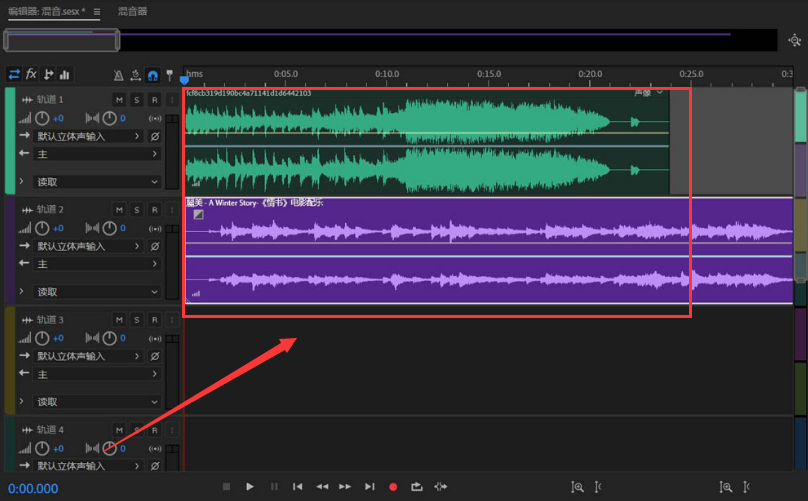Viewport: 808px width, 501px height.
Task: Toggle sum-to-mono icon on 轨道 2
Action: (x=155, y=229)
